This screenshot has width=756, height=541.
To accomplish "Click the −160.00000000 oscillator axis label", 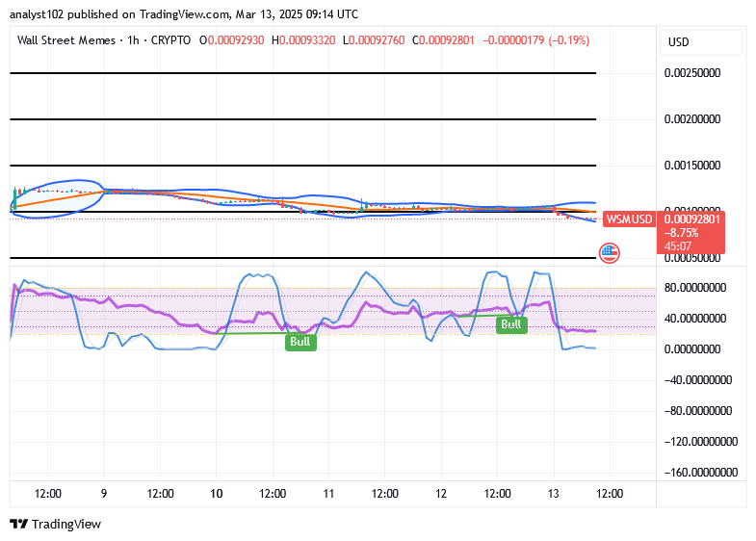I will pyautogui.click(x=700, y=472).
